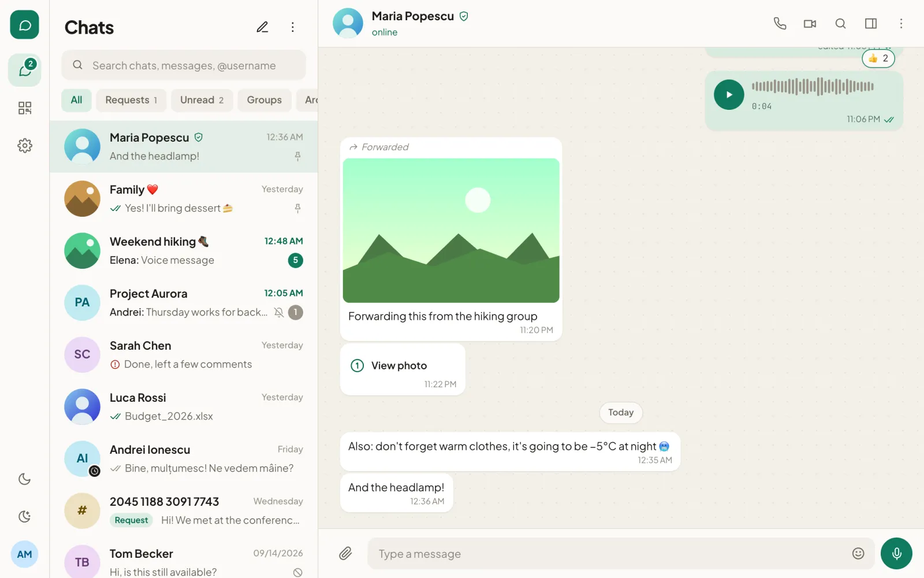Open the Project Aurora chat
The width and height of the screenshot is (924, 578).
[x=184, y=302]
